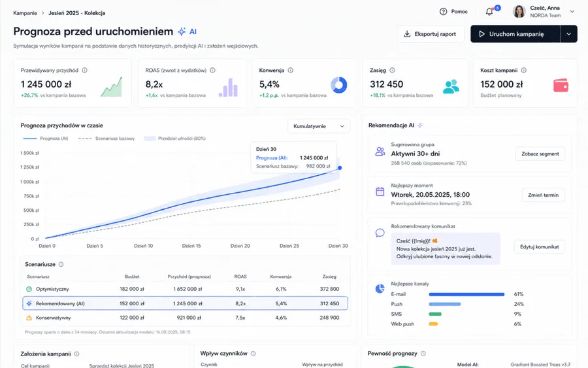Click info icon next to Konwersja

[x=290, y=70]
